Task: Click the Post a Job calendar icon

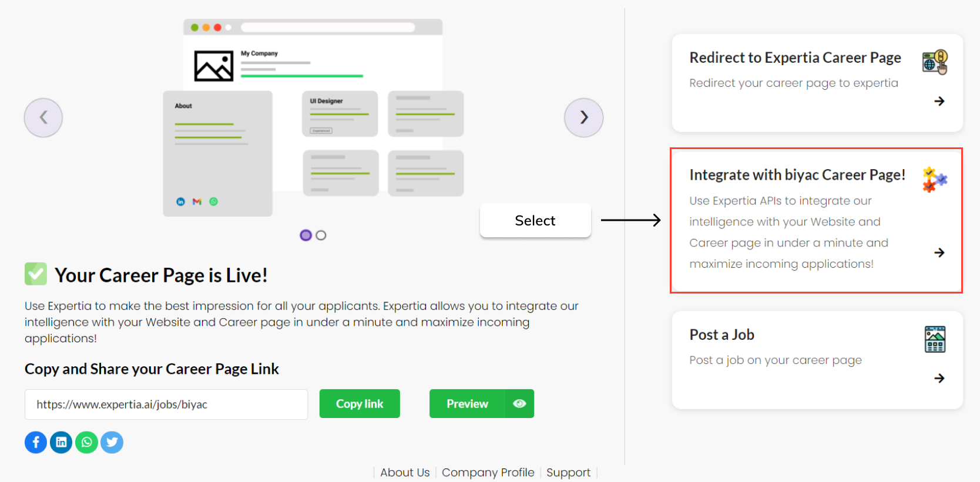Action: [x=935, y=339]
